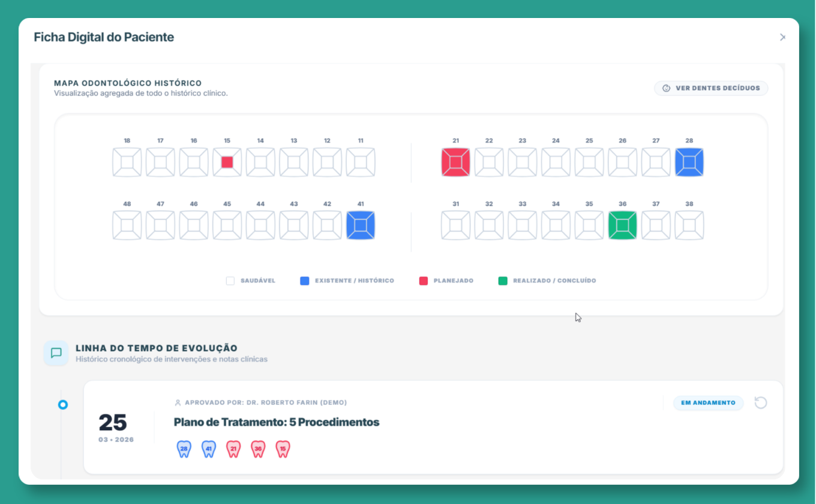Click the Em Andamento status badge
This screenshot has width=816, height=504.
click(x=708, y=403)
